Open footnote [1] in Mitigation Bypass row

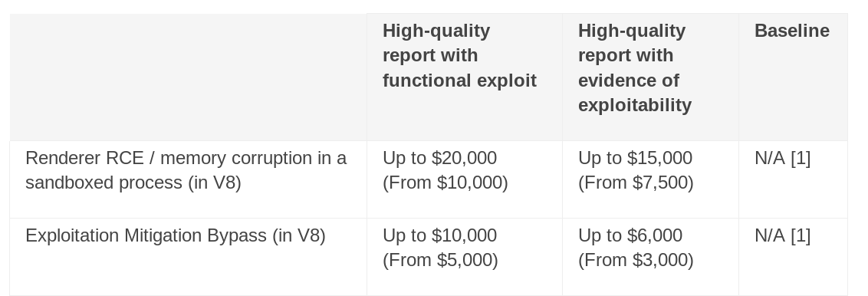801,235
